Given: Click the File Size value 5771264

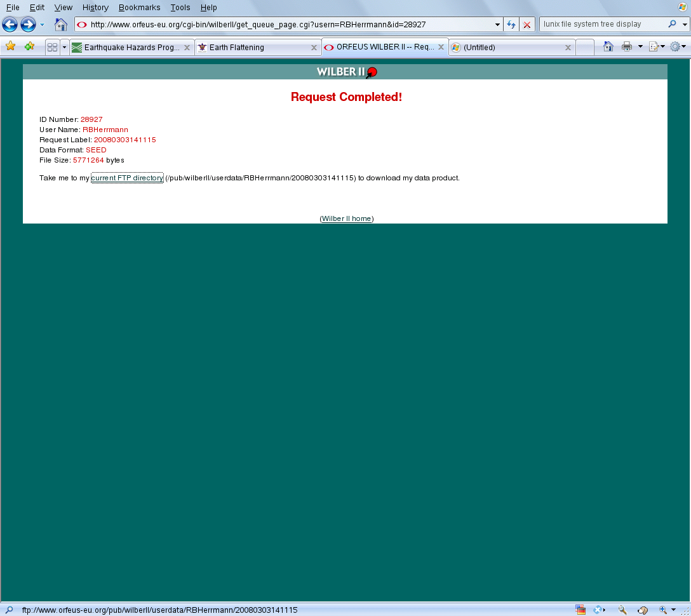Looking at the screenshot, I should pyautogui.click(x=88, y=160).
